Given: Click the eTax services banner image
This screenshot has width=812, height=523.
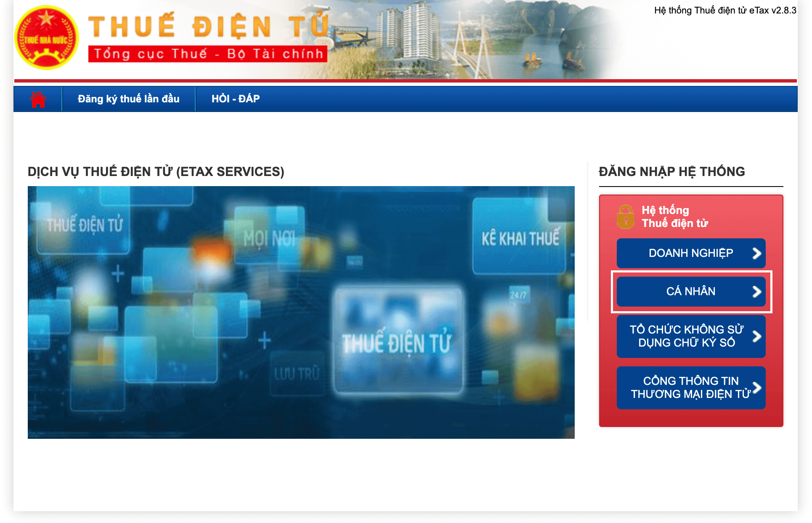Looking at the screenshot, I should tap(301, 312).
